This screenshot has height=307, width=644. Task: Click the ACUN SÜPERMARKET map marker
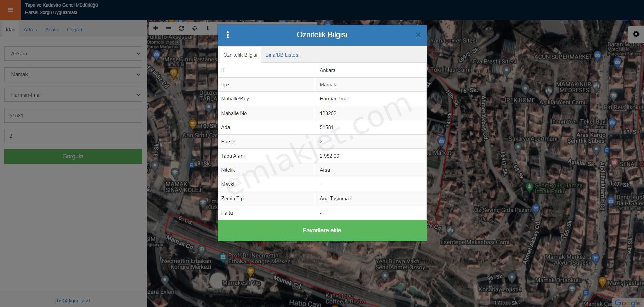[x=597, y=55]
